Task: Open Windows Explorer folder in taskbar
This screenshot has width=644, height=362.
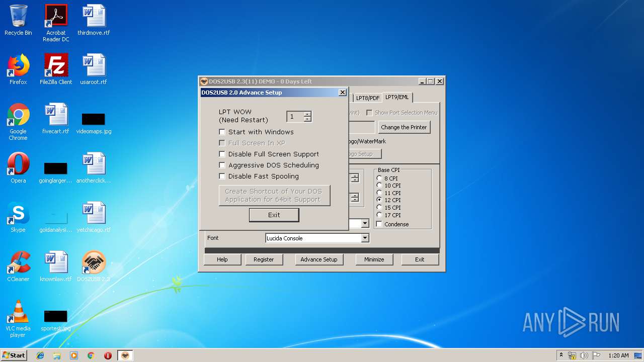Action: coord(57,355)
